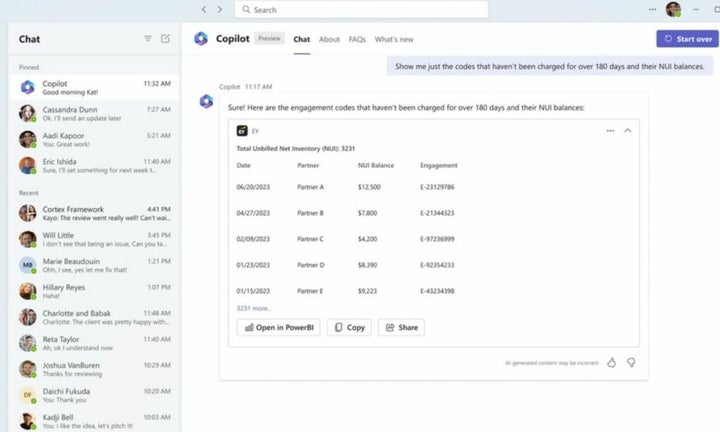
Task: Collapse the EY results card chevron
Action: (628, 130)
